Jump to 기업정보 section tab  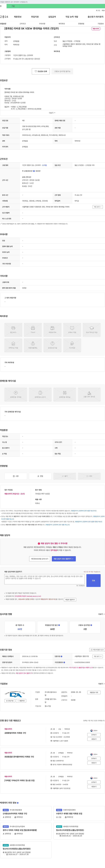[101, 24]
